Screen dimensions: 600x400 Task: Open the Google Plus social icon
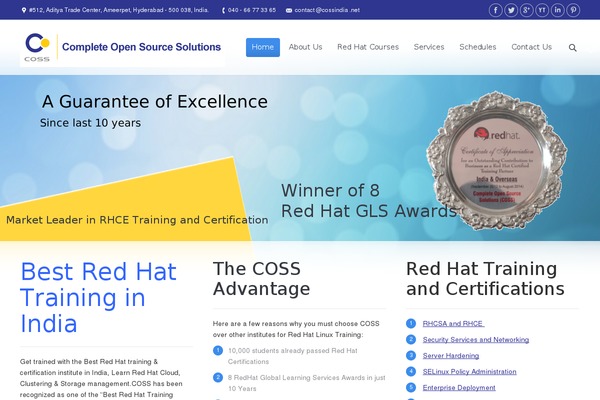527,10
